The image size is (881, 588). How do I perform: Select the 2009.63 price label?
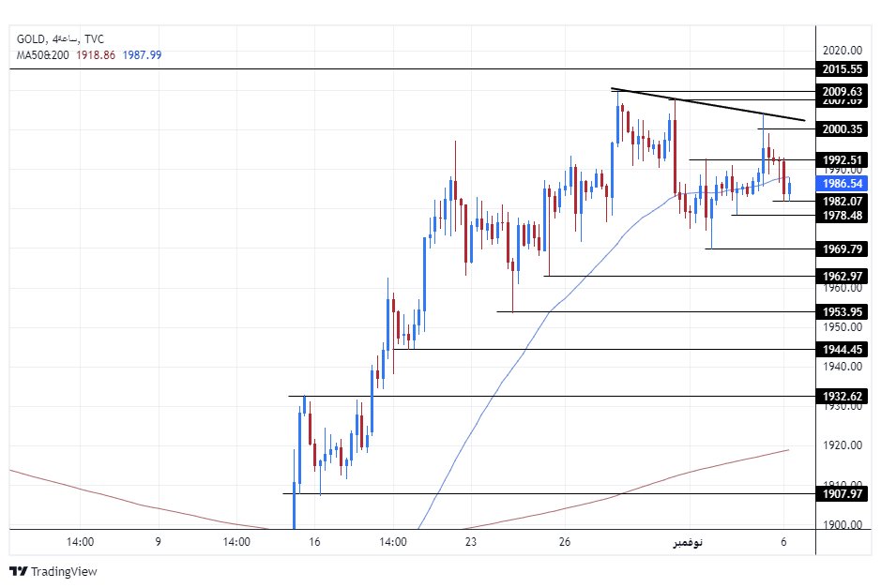[841, 91]
